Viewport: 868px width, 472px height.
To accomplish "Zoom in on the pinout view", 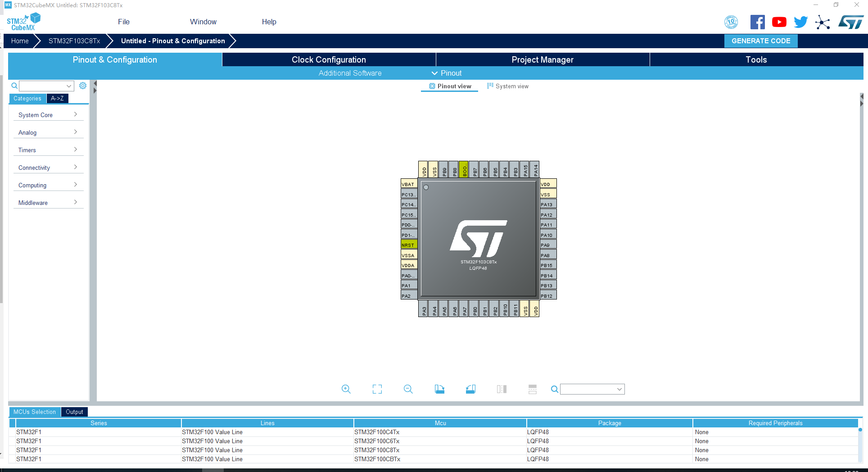I will tap(346, 389).
